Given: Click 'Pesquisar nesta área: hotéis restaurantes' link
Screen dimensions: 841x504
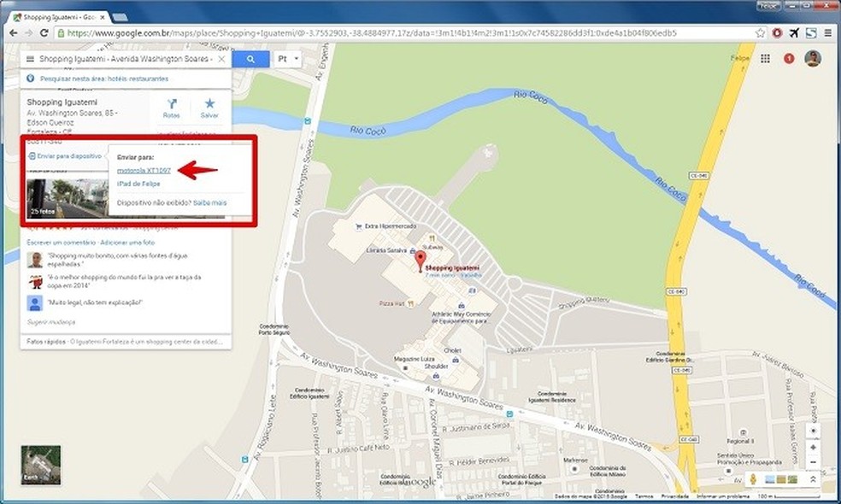Looking at the screenshot, I should (x=104, y=79).
